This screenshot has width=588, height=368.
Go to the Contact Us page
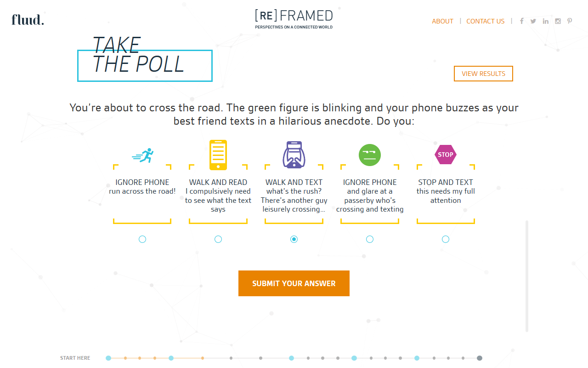[485, 21]
